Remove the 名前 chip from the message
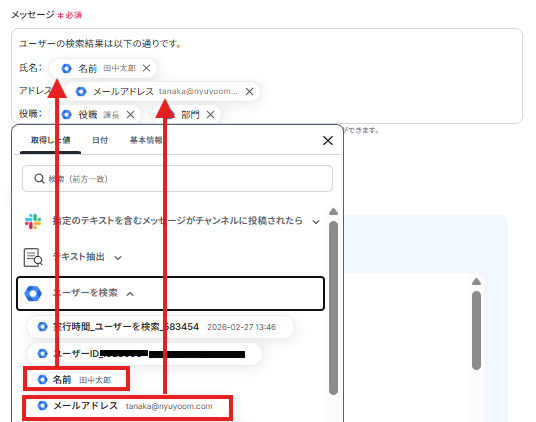 click(x=146, y=68)
